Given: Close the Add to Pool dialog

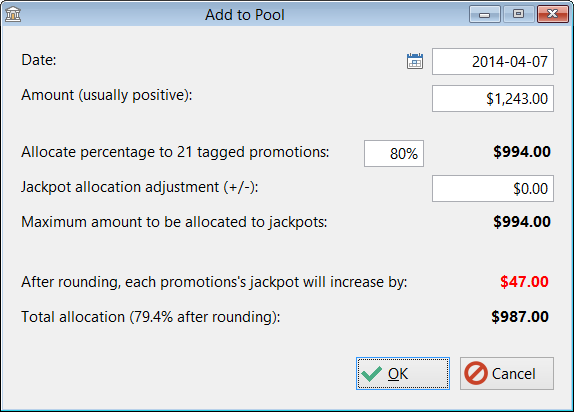Looking at the screenshot, I should click(552, 14).
